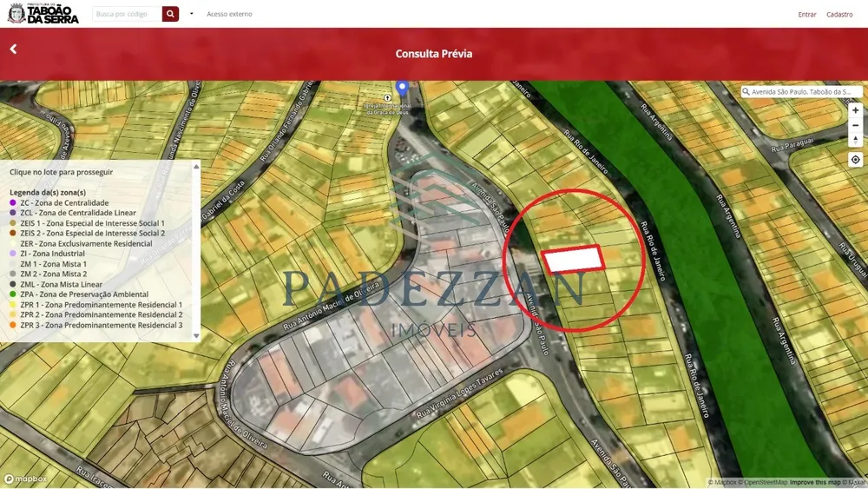This screenshot has height=489, width=868.
Task: Click the red search magnifier button
Action: click(x=170, y=14)
